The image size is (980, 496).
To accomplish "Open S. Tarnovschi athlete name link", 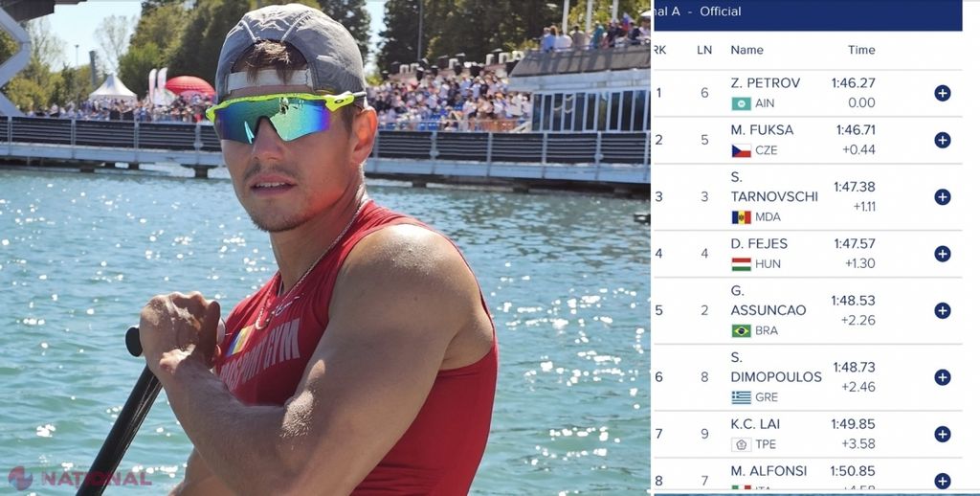I will [774, 187].
